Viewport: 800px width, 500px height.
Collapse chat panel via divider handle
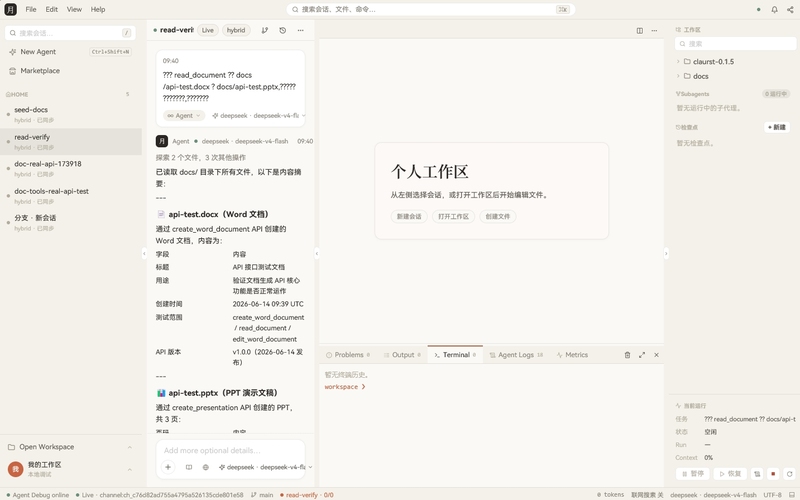[317, 253]
